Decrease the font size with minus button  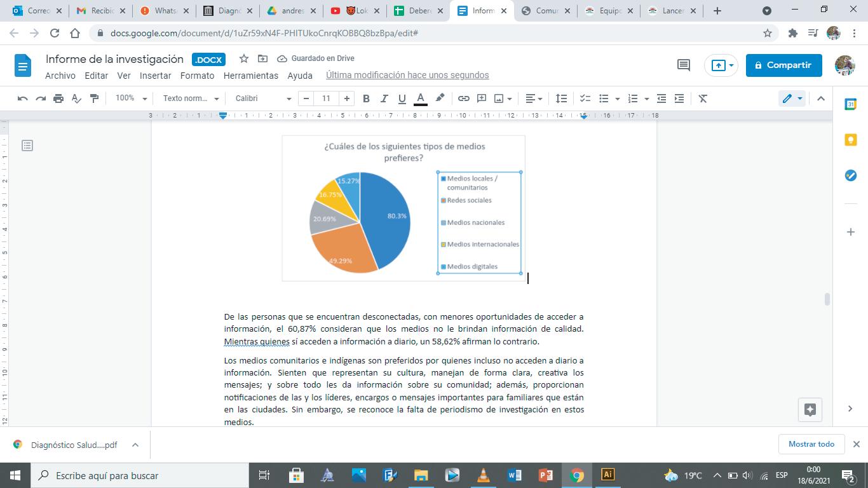click(307, 98)
